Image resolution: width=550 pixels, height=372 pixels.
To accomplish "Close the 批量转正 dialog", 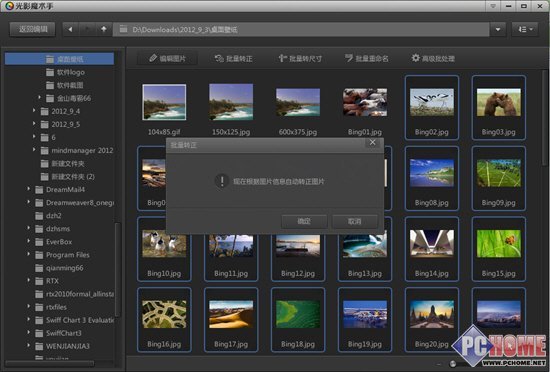I will (x=373, y=143).
